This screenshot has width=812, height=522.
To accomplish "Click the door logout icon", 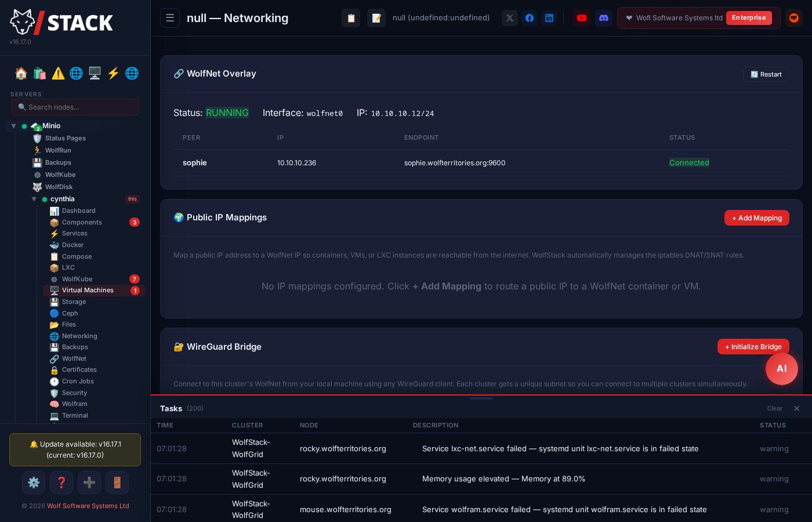I will coord(117,483).
